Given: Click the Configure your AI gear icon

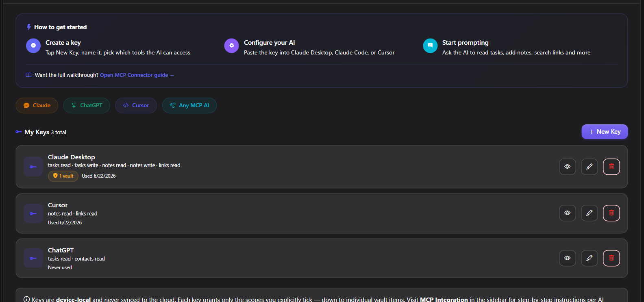Looking at the screenshot, I should pyautogui.click(x=231, y=46).
